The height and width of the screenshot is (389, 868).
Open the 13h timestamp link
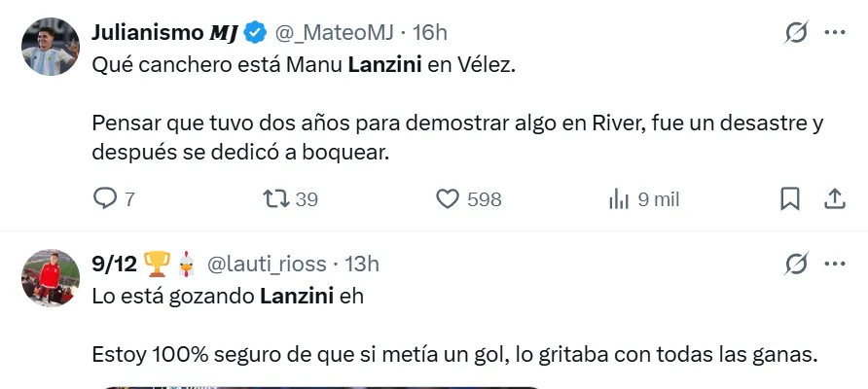[361, 263]
